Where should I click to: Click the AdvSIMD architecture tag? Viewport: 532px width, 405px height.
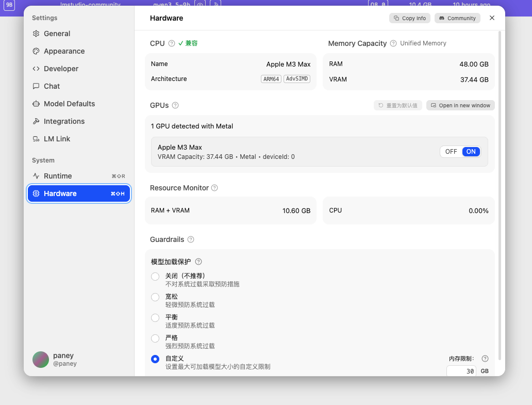pos(297,79)
